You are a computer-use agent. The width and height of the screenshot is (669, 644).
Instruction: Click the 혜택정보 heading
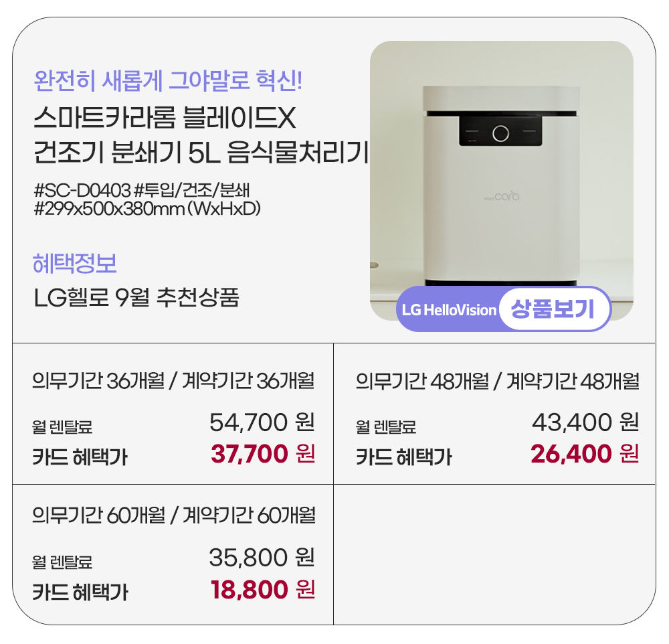(x=75, y=263)
